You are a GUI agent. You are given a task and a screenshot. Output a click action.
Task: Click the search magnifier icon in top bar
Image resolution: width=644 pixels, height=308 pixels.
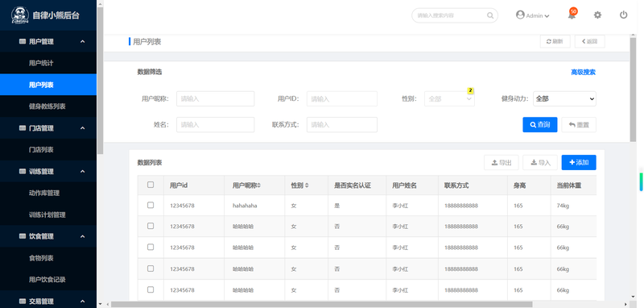pos(490,15)
